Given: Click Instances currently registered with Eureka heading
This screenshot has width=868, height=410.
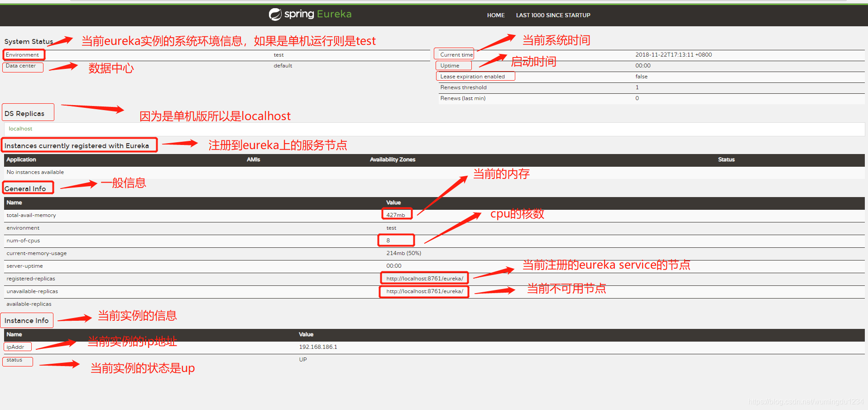Looking at the screenshot, I should coord(77,146).
